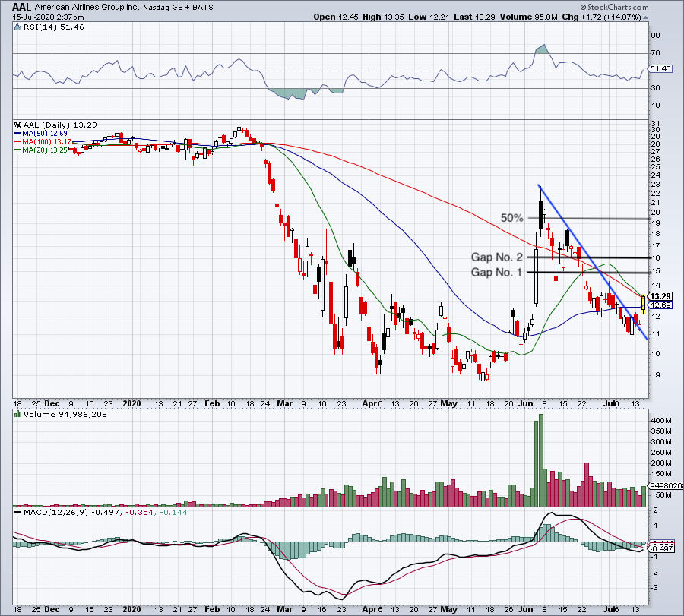Click the RSI panel chart icon

click(18, 27)
